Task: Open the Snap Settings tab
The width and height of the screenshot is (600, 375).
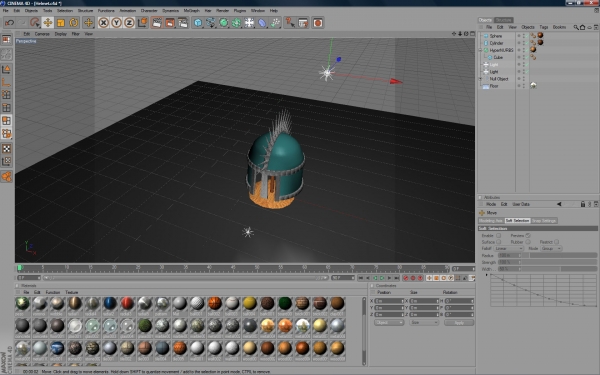Action: (544, 221)
